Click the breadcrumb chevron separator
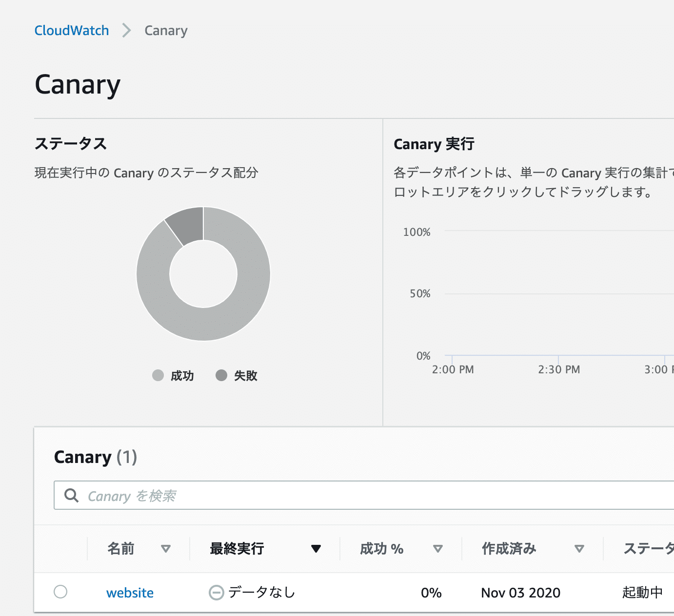Viewport: 674px width, 616px height. point(127,30)
